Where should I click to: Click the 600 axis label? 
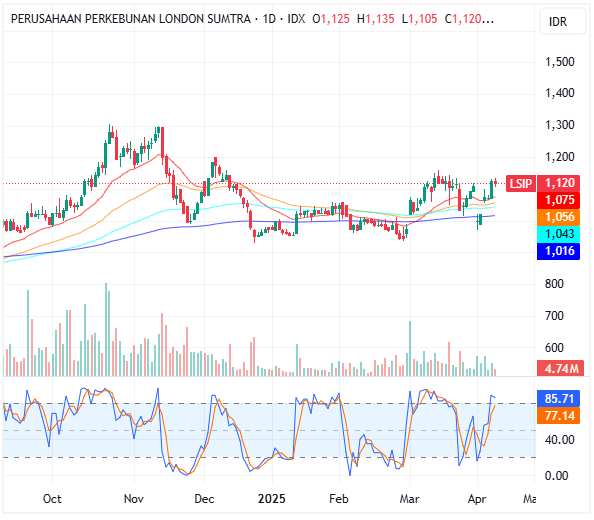pyautogui.click(x=554, y=348)
